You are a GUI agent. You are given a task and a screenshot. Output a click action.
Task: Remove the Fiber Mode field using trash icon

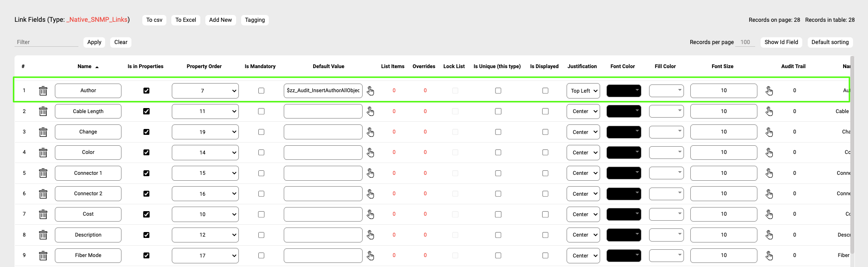click(43, 256)
